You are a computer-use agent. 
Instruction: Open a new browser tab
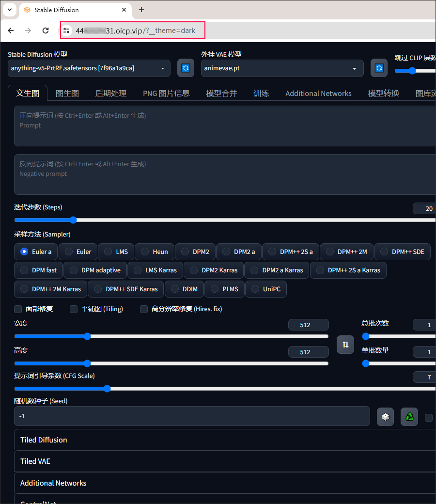(141, 10)
